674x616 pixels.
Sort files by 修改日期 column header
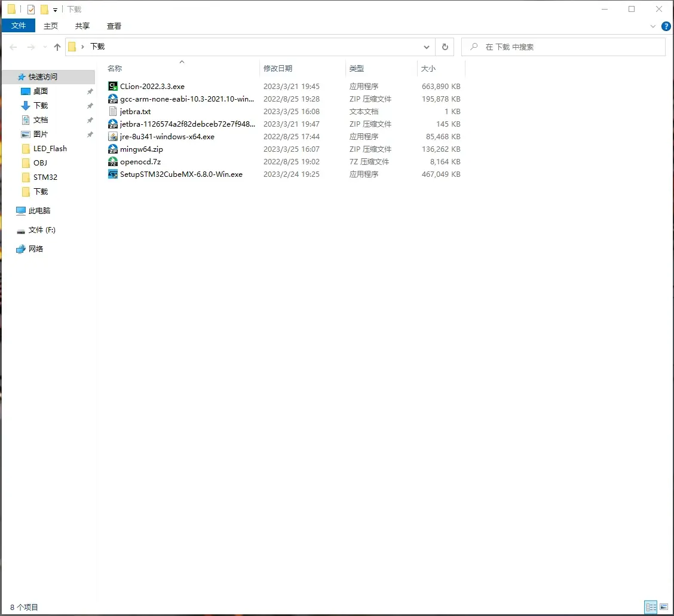point(278,68)
